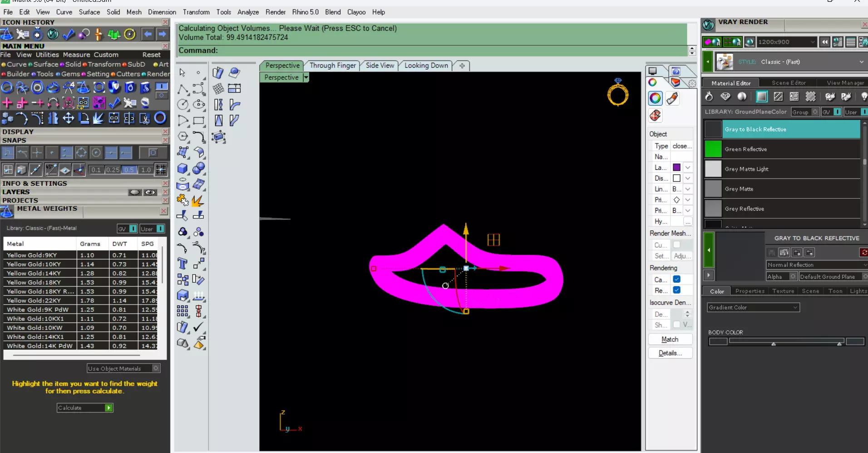Click the Box solid tool icon

click(182, 168)
